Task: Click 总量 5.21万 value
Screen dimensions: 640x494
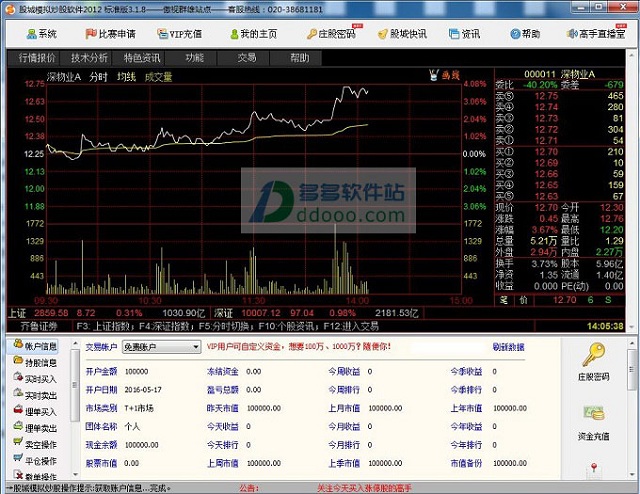Action: (544, 241)
